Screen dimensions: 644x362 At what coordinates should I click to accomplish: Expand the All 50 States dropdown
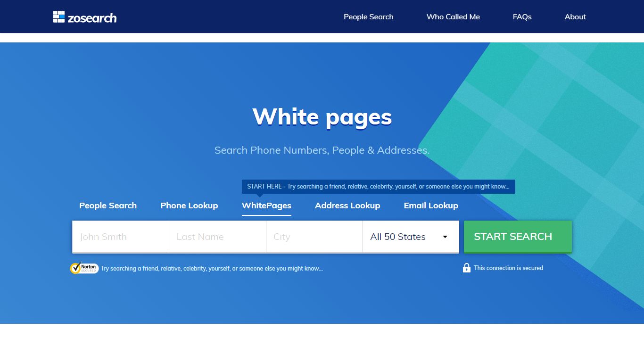click(411, 237)
